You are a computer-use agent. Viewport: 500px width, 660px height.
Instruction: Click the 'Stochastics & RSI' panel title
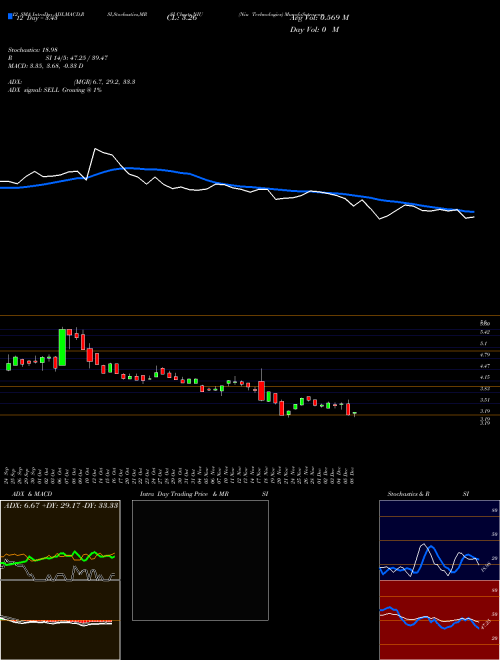(428, 494)
